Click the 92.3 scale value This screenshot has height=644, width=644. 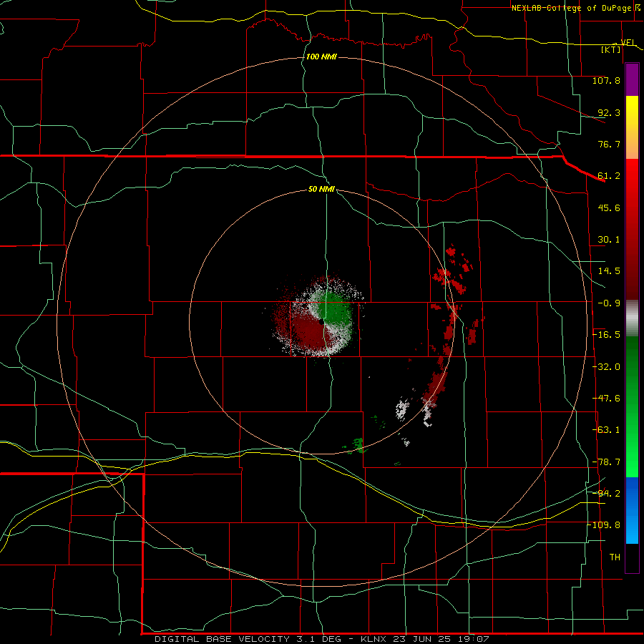609,112
